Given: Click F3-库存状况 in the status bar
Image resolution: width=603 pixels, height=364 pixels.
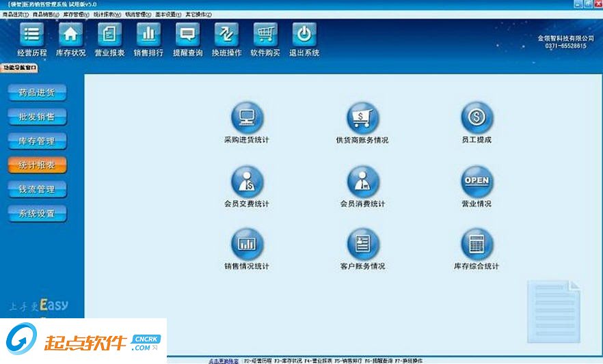Looking at the screenshot, I should click(x=288, y=361).
